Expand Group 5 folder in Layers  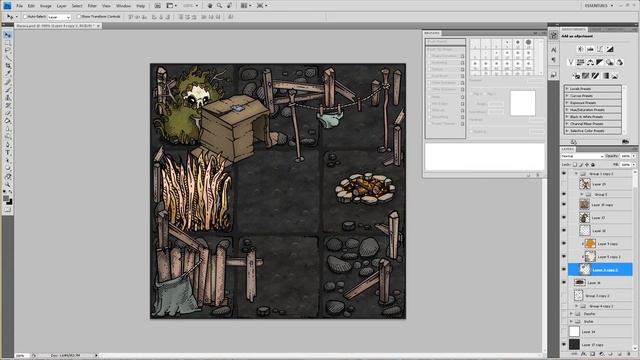[582, 194]
